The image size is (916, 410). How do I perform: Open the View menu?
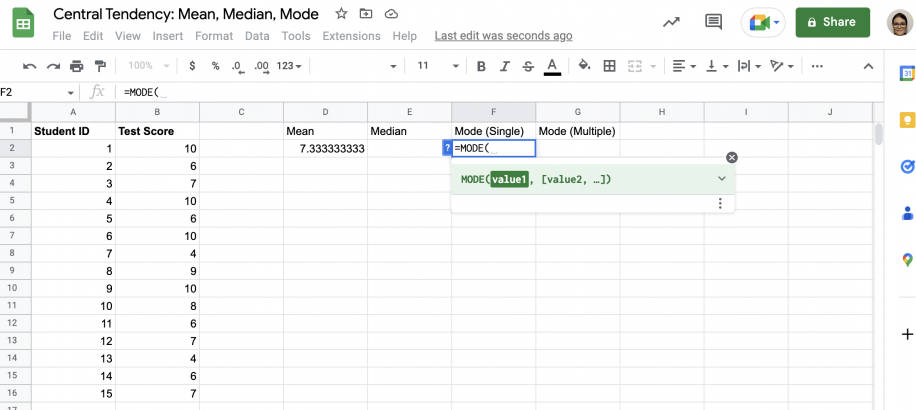pyautogui.click(x=127, y=36)
